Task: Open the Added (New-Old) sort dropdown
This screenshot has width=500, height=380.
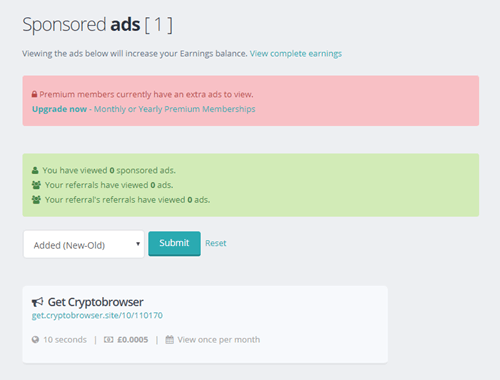Action: (84, 244)
